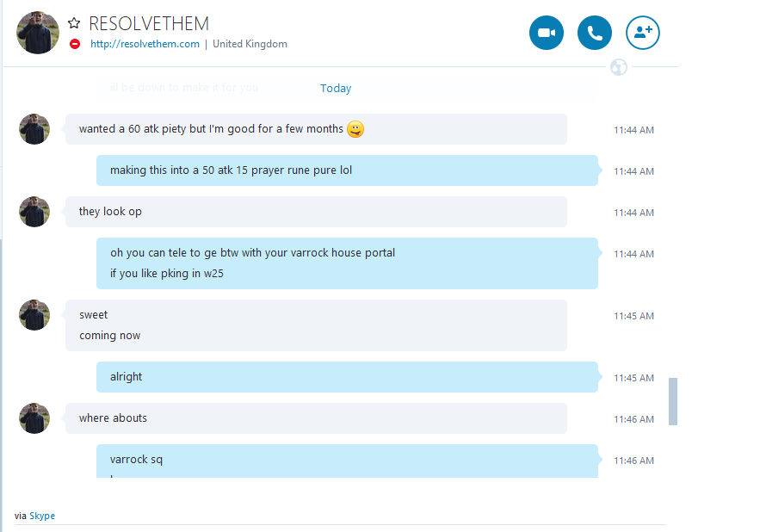Open the large RESOLVETHEM profile picture

click(x=38, y=32)
